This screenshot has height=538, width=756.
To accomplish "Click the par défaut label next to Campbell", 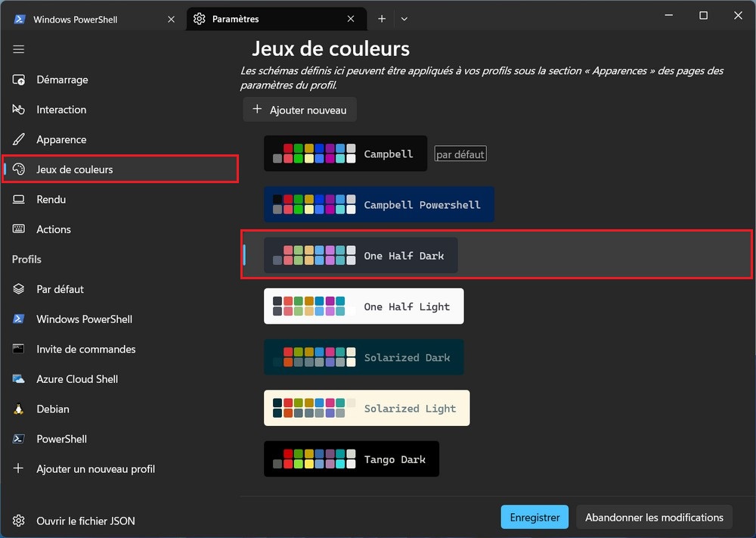I will click(460, 154).
